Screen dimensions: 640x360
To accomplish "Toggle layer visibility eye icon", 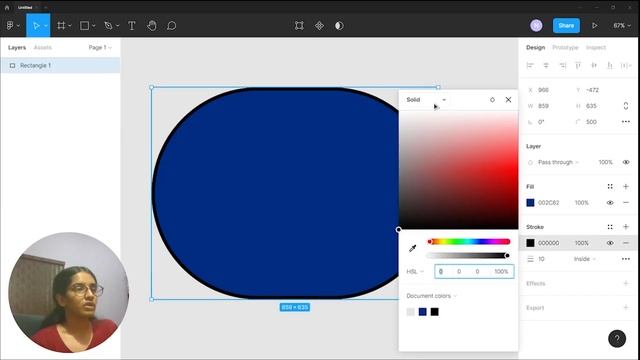I will pyautogui.click(x=626, y=162).
